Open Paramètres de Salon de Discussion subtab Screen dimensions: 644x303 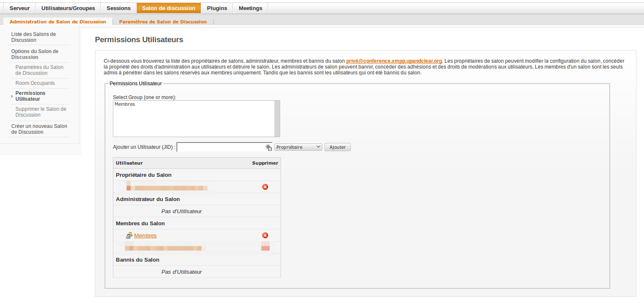coord(163,22)
